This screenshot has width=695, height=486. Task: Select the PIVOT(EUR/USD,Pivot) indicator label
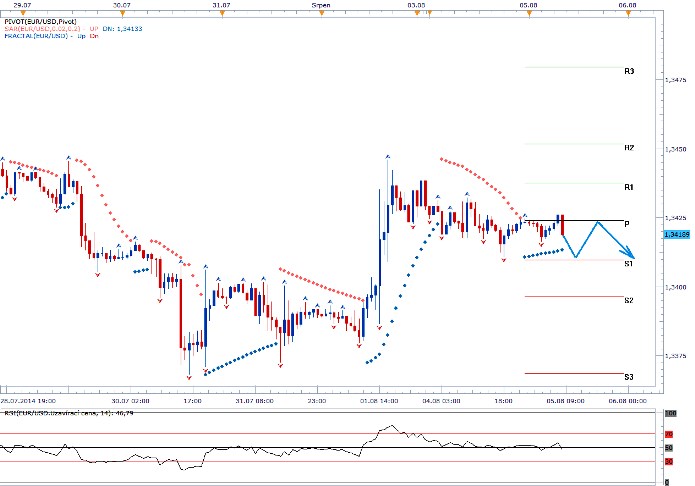tap(40, 21)
